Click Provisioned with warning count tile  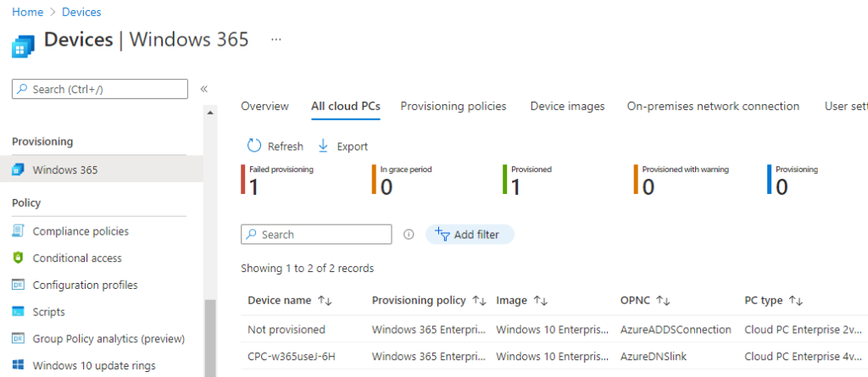(x=682, y=180)
